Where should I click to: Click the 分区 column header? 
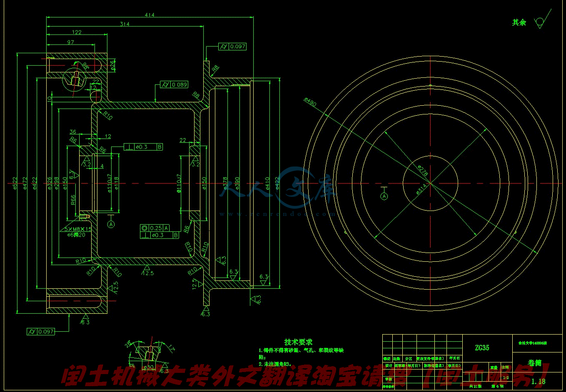(408, 359)
